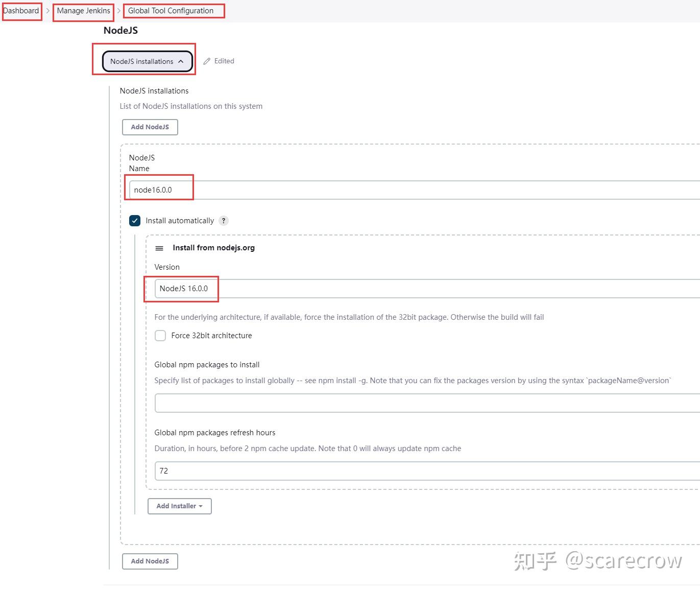Click the chevron on NodeJS installations pill
Image resolution: width=700 pixels, height=589 pixels.
click(x=181, y=61)
